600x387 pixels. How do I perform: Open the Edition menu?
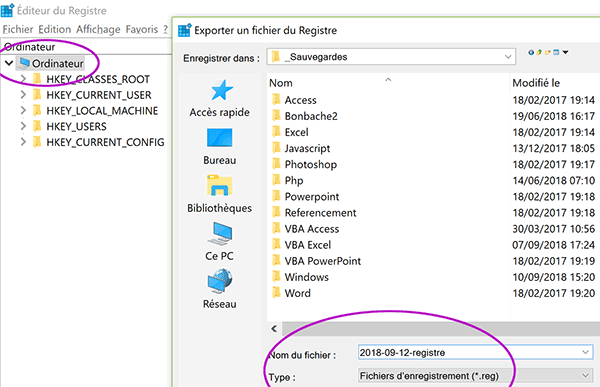[54, 29]
